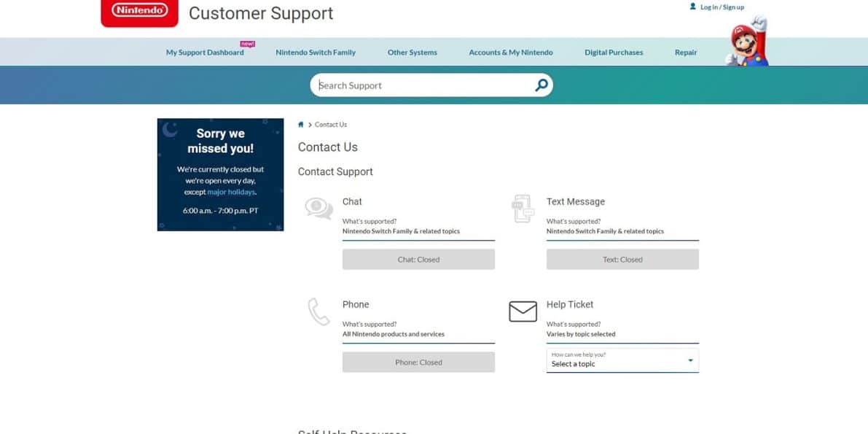Open the Digital Purchases menu

tap(614, 53)
